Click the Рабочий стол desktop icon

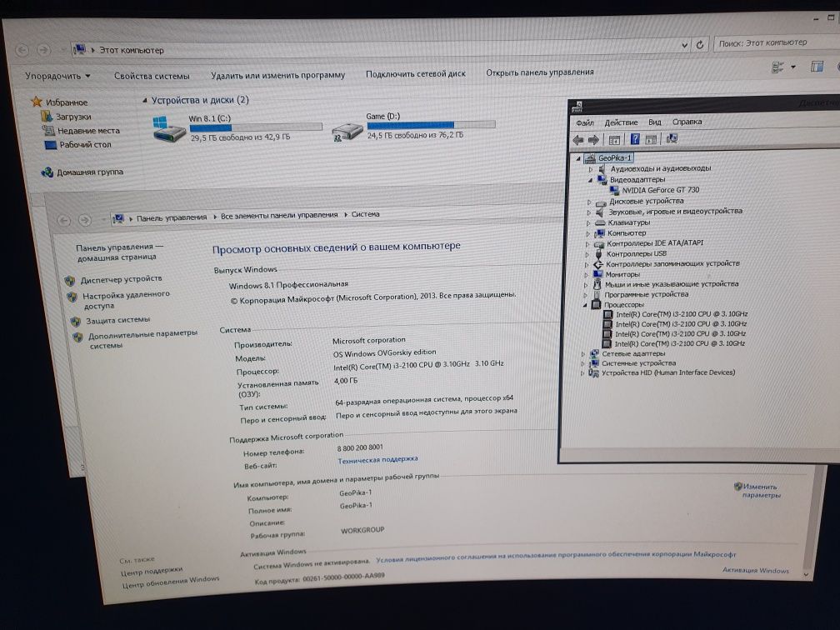pos(51,145)
